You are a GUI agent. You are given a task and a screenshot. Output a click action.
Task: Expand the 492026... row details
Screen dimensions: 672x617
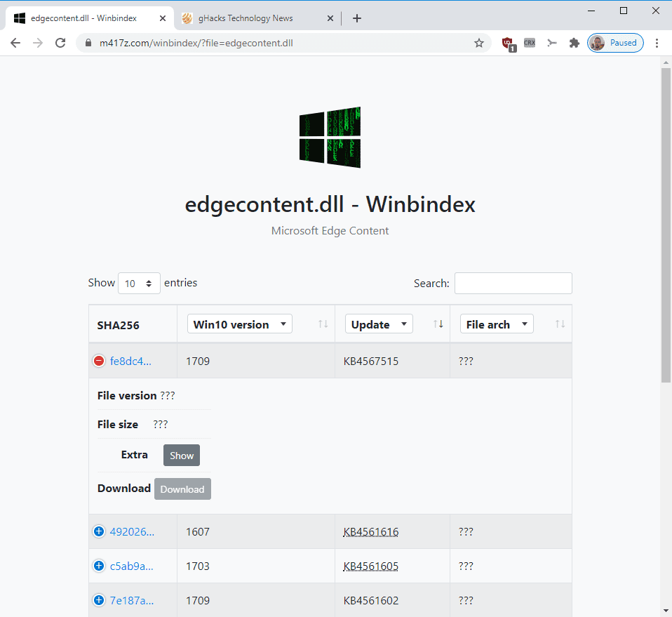point(99,531)
